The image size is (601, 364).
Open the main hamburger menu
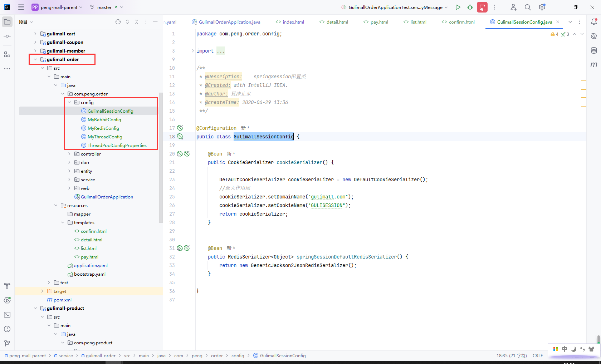(x=21, y=7)
